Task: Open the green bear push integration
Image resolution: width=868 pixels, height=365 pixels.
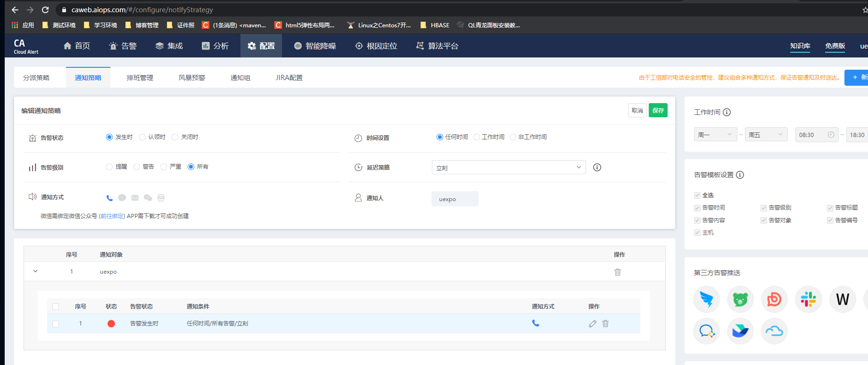Action: (x=740, y=300)
